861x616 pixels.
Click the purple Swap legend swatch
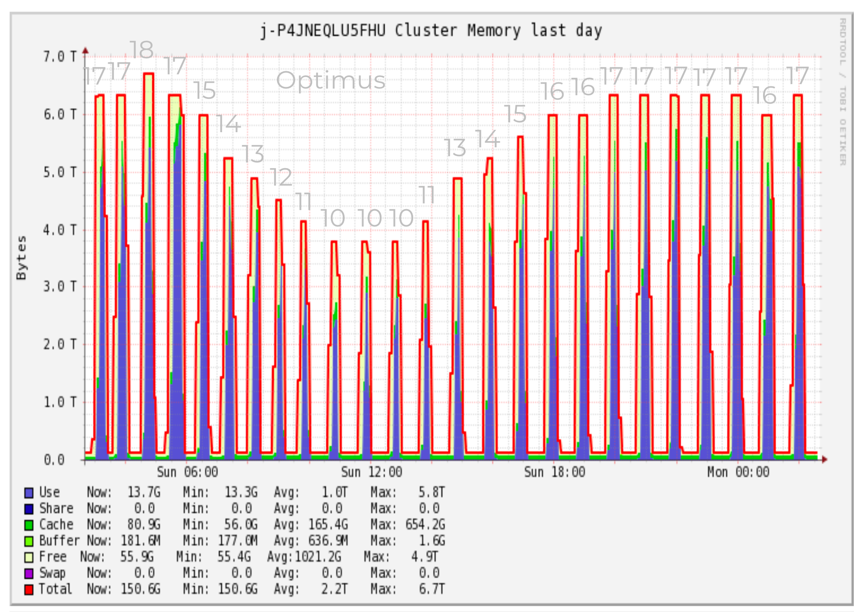[x=29, y=574]
